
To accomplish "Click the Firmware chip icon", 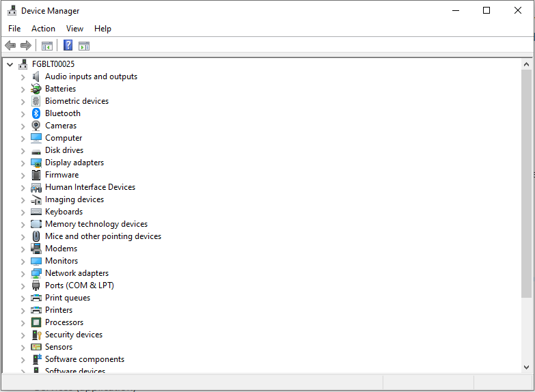I will (x=36, y=175).
